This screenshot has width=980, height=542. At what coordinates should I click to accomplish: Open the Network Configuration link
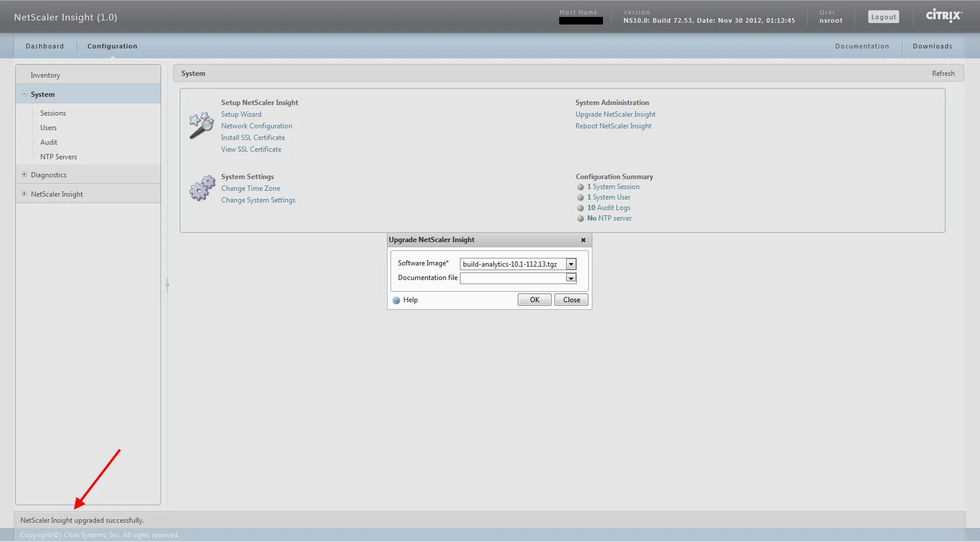pyautogui.click(x=257, y=126)
